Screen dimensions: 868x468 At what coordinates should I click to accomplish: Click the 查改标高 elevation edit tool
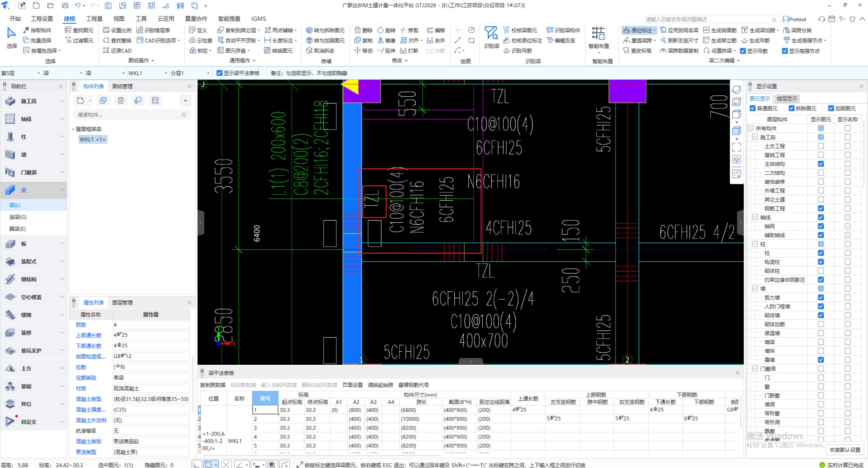[637, 51]
